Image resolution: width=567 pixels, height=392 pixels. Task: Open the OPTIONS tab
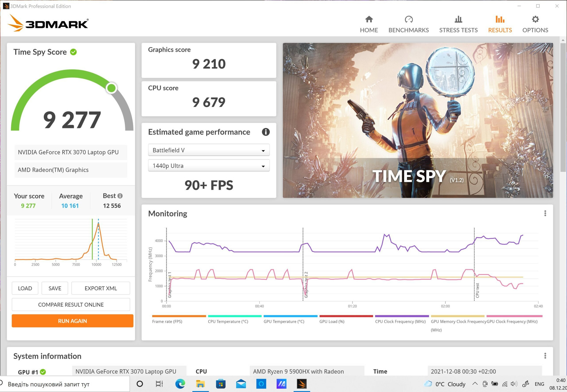[x=535, y=24]
